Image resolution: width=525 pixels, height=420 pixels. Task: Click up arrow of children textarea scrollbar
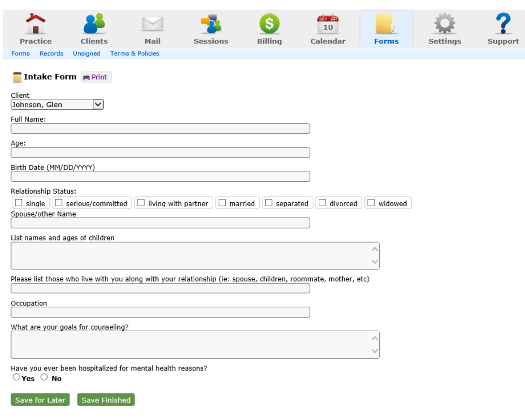click(x=375, y=249)
